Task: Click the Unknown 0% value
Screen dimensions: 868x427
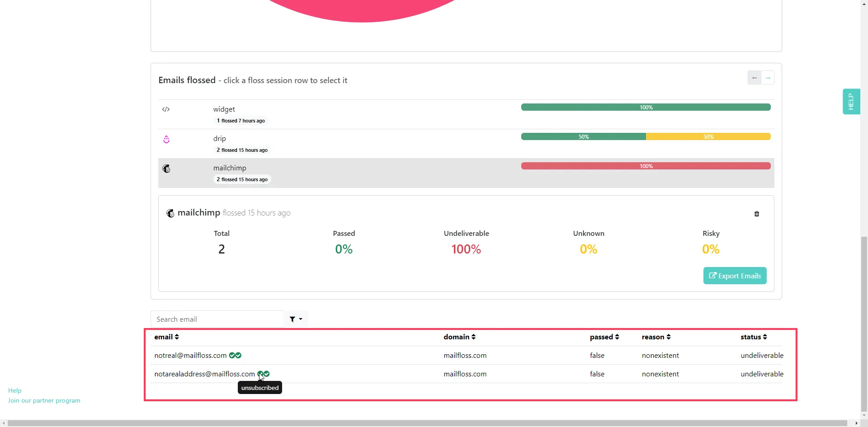Action: pos(589,249)
